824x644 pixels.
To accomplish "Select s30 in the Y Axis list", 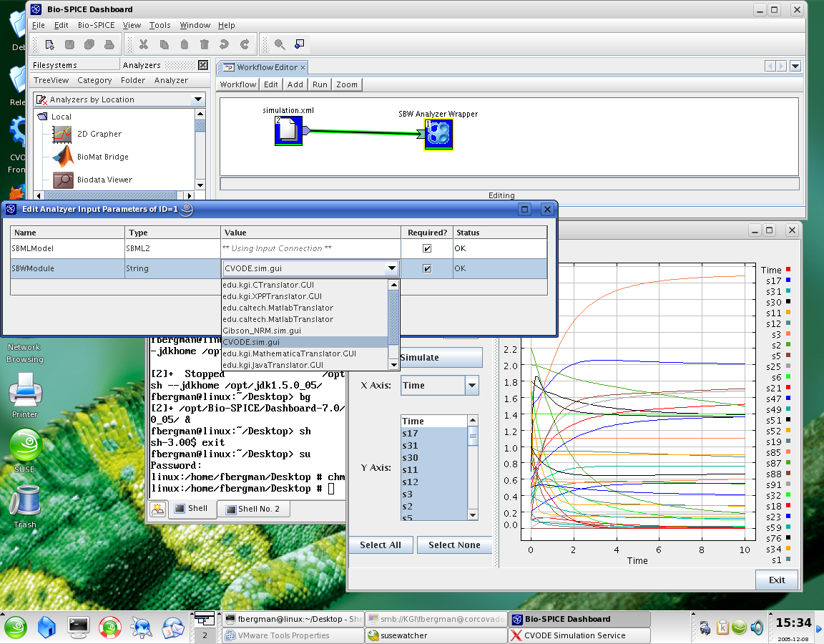I will coord(434,458).
